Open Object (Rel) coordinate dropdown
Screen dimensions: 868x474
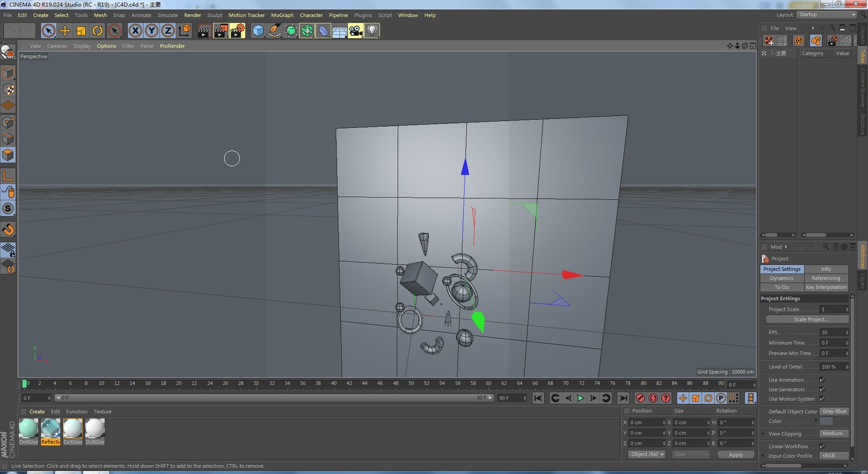[x=647, y=455]
